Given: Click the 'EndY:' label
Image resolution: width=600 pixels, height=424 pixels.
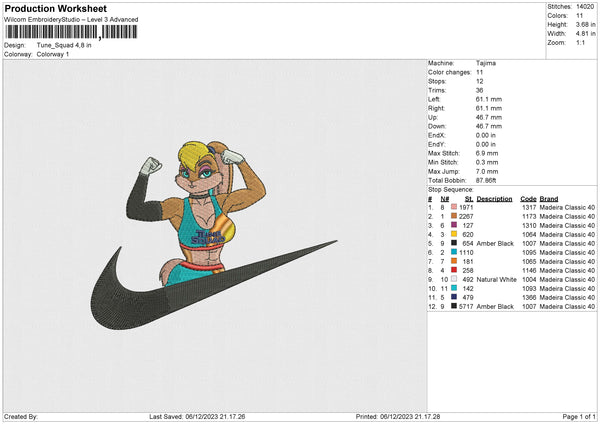Looking at the screenshot, I should (437, 144).
